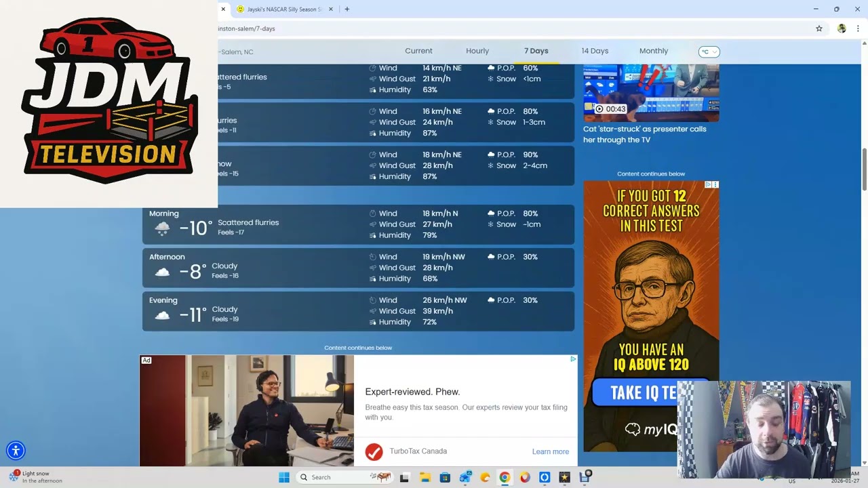Click the 90% P.O.P. value
The height and width of the screenshot is (488, 868).
(530, 155)
